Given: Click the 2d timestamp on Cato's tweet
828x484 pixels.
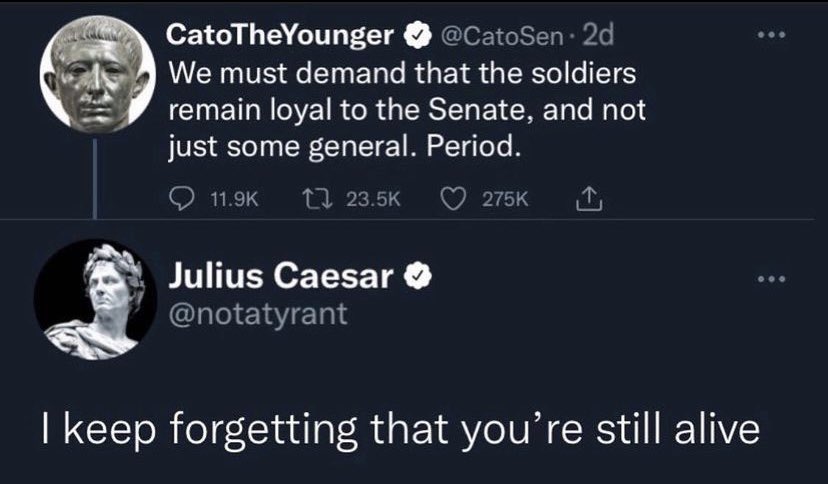Looking at the screenshot, I should [597, 36].
